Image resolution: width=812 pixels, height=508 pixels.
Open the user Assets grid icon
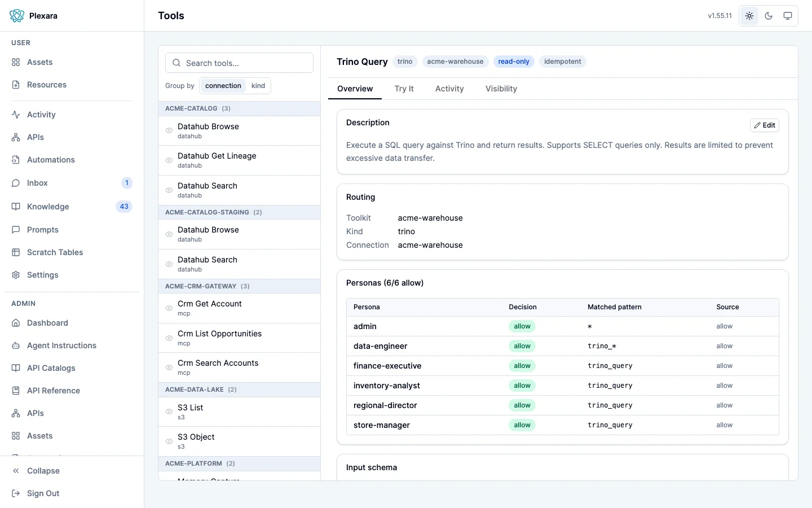pos(16,62)
